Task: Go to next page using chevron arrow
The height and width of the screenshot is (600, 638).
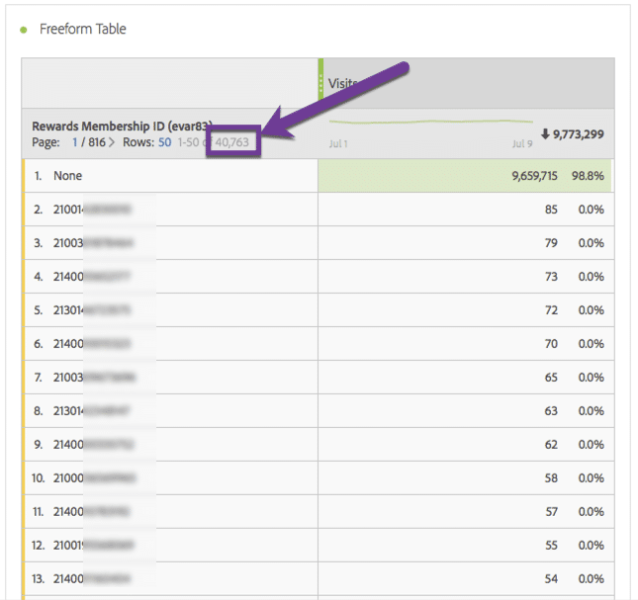Action: coord(112,142)
